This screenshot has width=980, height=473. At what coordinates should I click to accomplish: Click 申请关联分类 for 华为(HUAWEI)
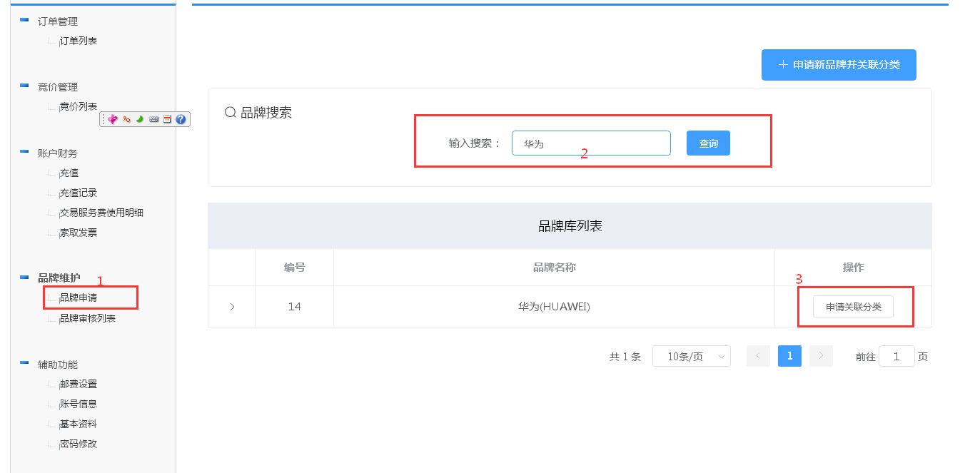pyautogui.click(x=853, y=307)
